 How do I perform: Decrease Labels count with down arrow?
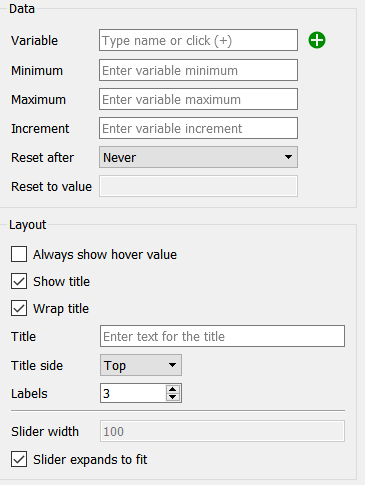click(173, 397)
